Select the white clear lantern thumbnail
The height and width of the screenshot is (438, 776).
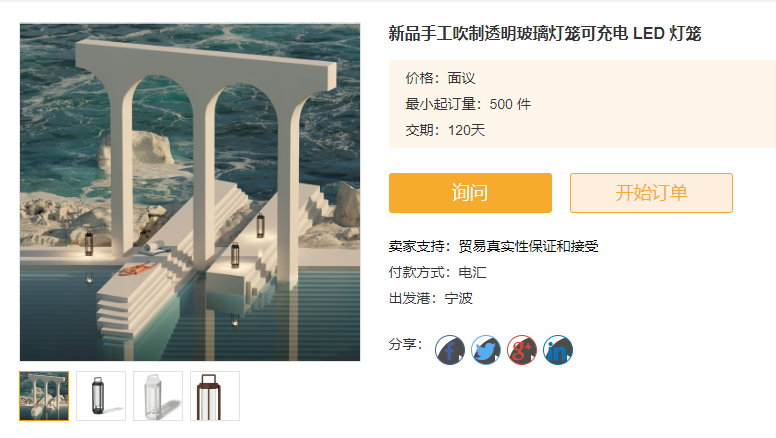pyautogui.click(x=158, y=396)
